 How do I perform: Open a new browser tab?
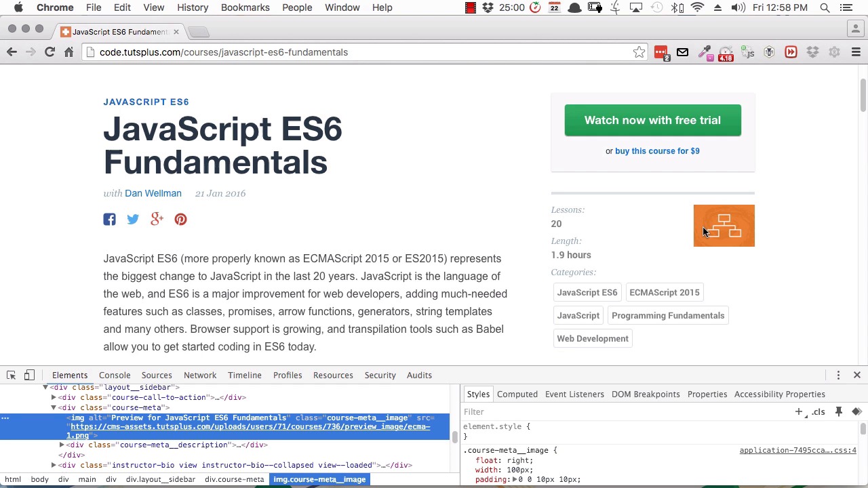[199, 32]
